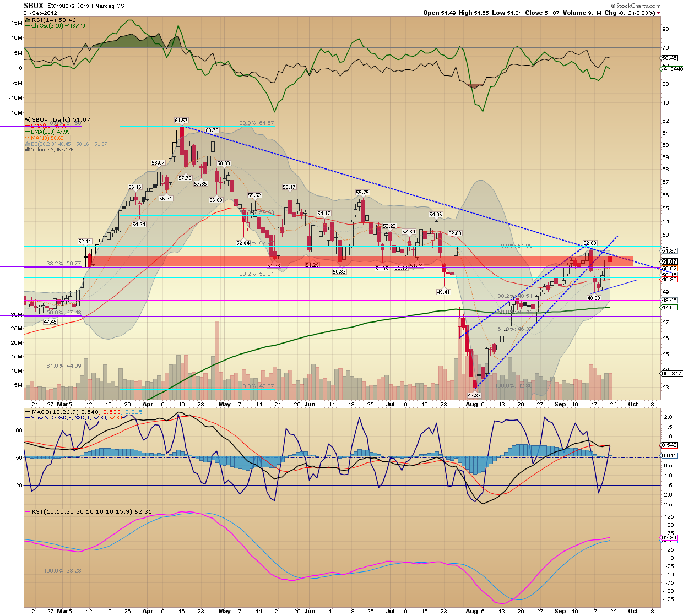The height and width of the screenshot is (616, 683).
Task: Click the Volume 9.1M value in header
Action: click(x=582, y=13)
